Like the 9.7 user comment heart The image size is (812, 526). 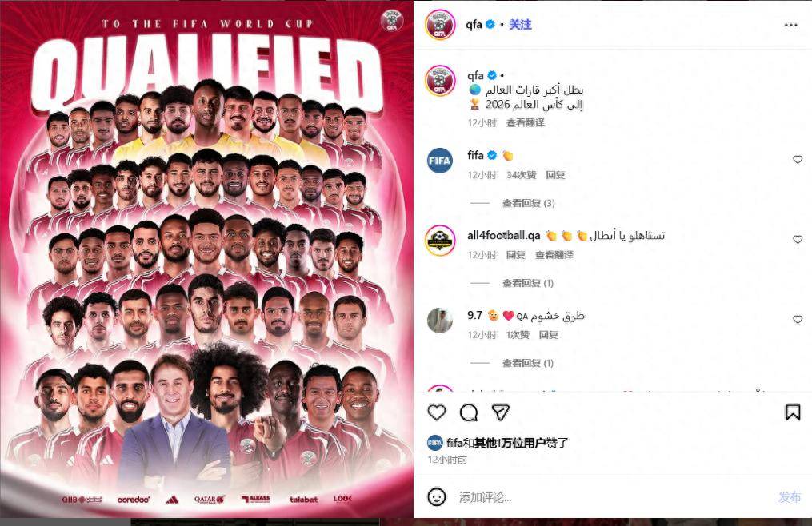coord(798,320)
